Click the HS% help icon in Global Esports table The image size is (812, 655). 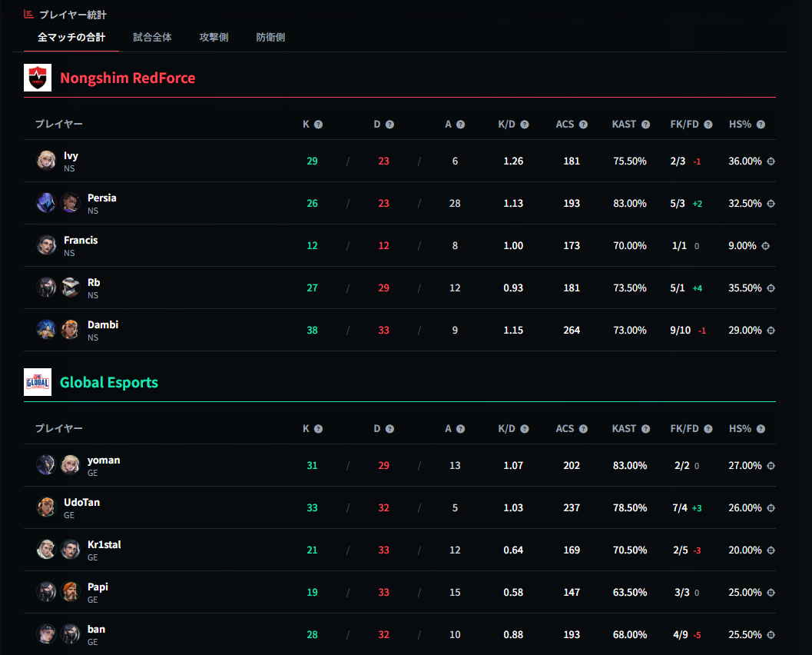761,428
